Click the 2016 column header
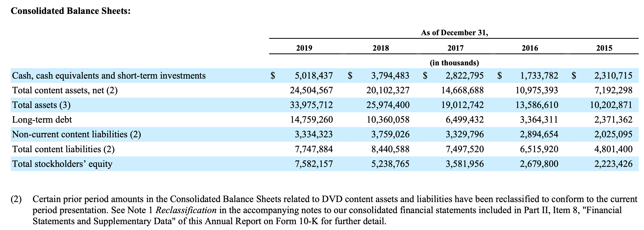This screenshot has height=230, width=644. (x=530, y=48)
